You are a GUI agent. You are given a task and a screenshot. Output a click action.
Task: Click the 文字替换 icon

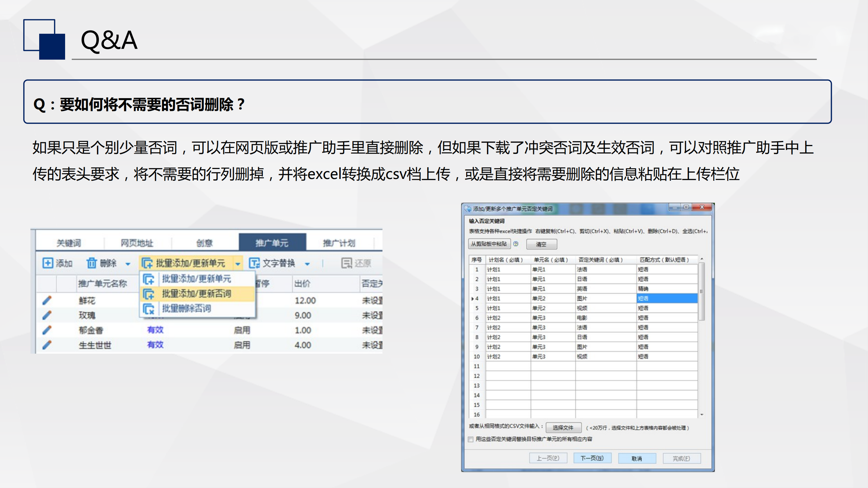coord(254,263)
